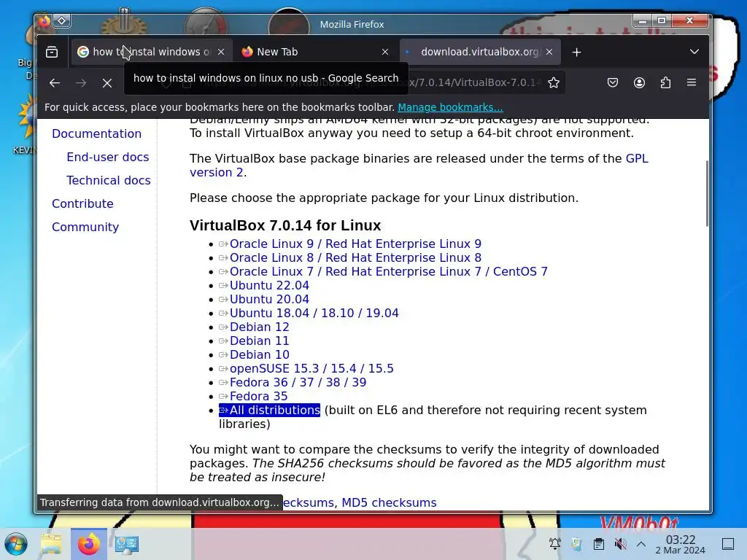Click the All distributions link
The image size is (747, 560).
click(x=270, y=410)
